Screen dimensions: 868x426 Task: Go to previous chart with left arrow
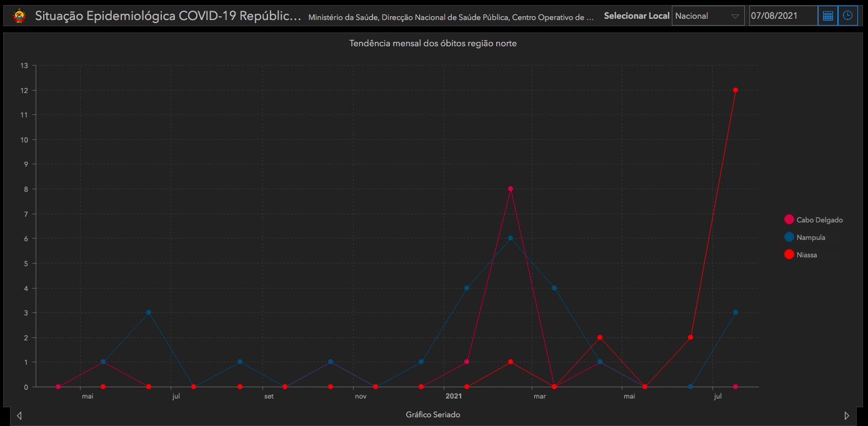point(19,415)
